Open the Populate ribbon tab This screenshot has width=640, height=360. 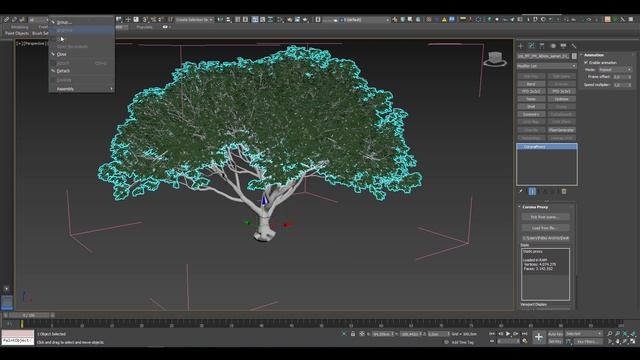[144, 27]
